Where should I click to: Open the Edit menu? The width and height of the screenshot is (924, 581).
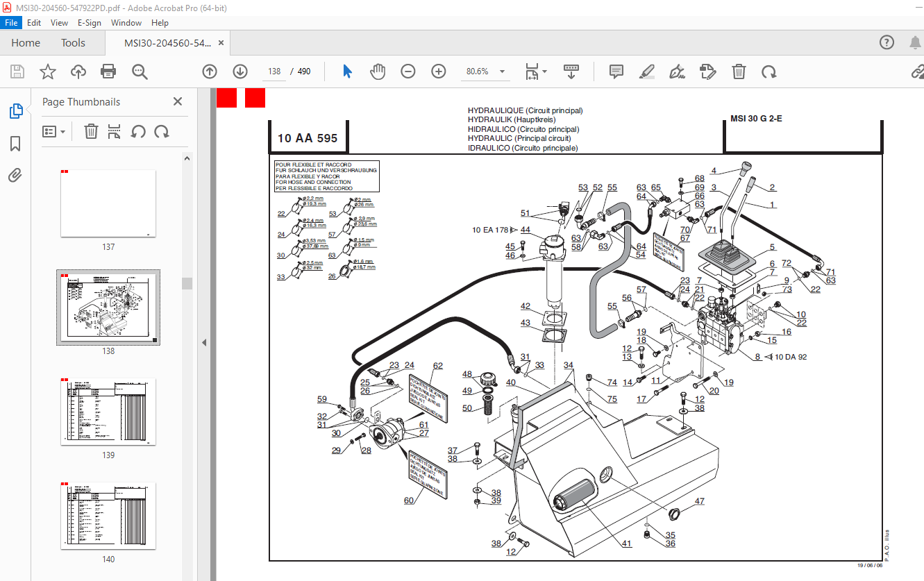point(34,23)
